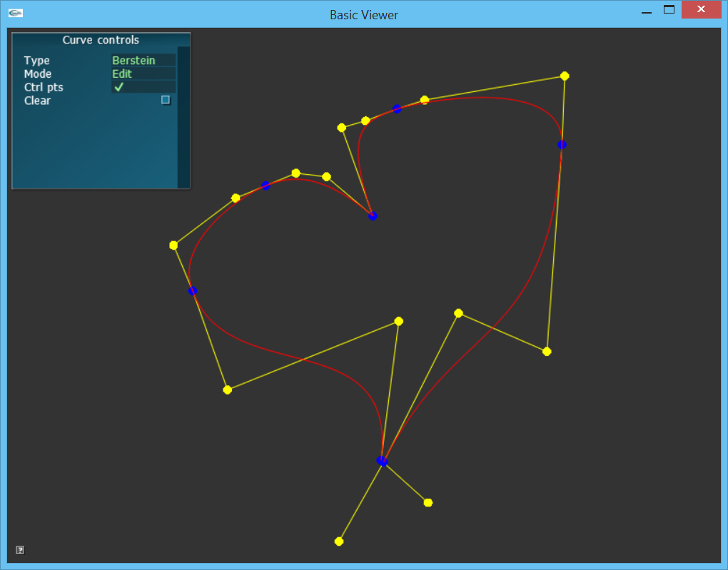The image size is (728, 570).
Task: Open the question mark help icon
Action: point(20,550)
